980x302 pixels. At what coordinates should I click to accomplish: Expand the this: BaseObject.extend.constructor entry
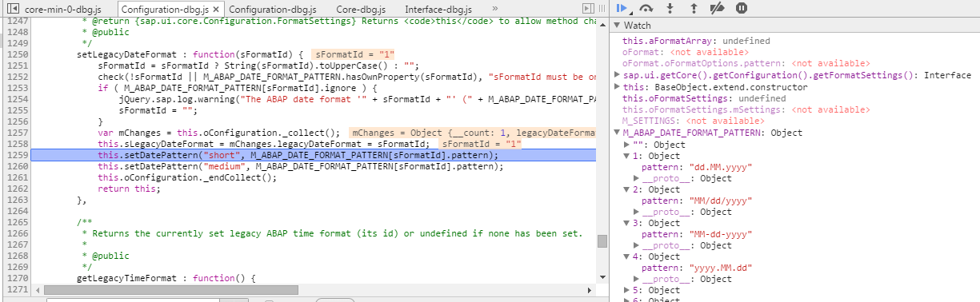[617, 86]
